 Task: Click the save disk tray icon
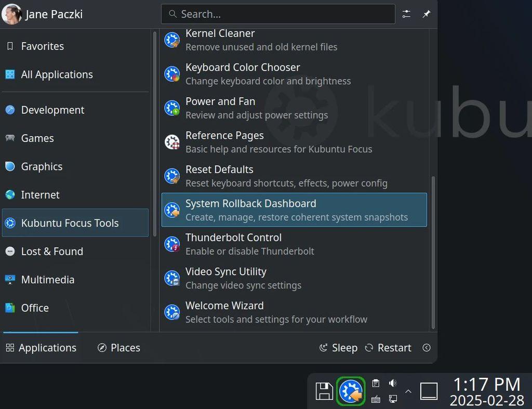point(324,391)
